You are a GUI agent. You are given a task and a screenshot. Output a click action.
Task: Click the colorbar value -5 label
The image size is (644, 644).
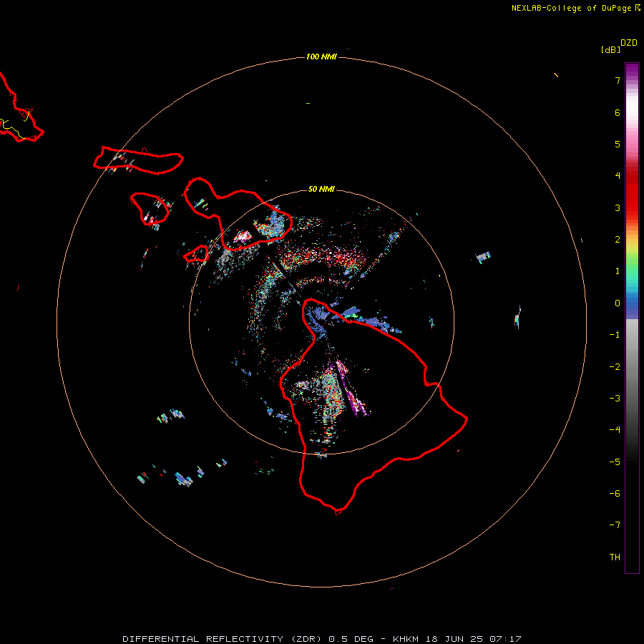coord(615,462)
